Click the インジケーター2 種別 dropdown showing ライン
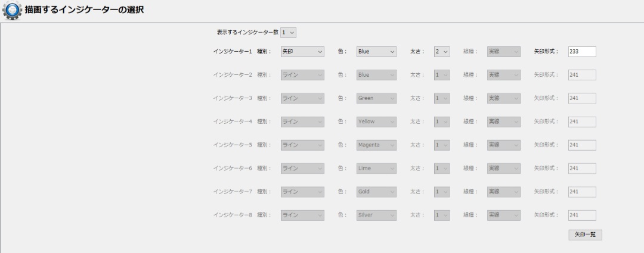 pos(302,75)
